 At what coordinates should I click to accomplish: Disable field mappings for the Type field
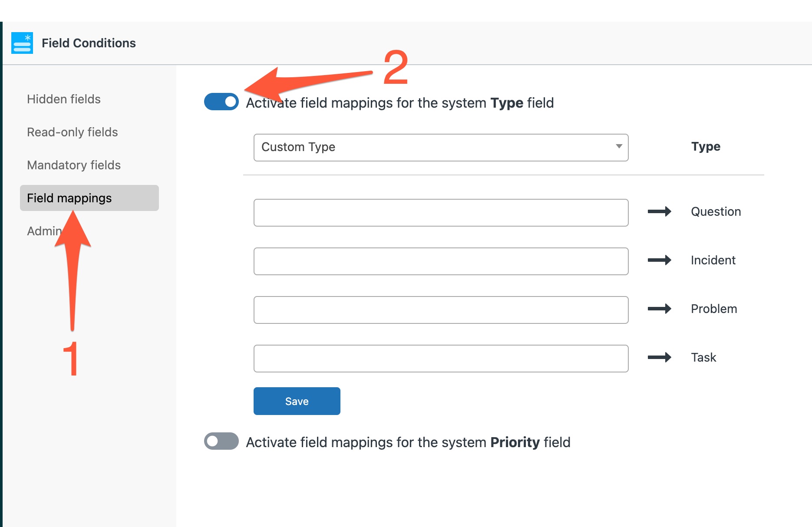tap(221, 102)
